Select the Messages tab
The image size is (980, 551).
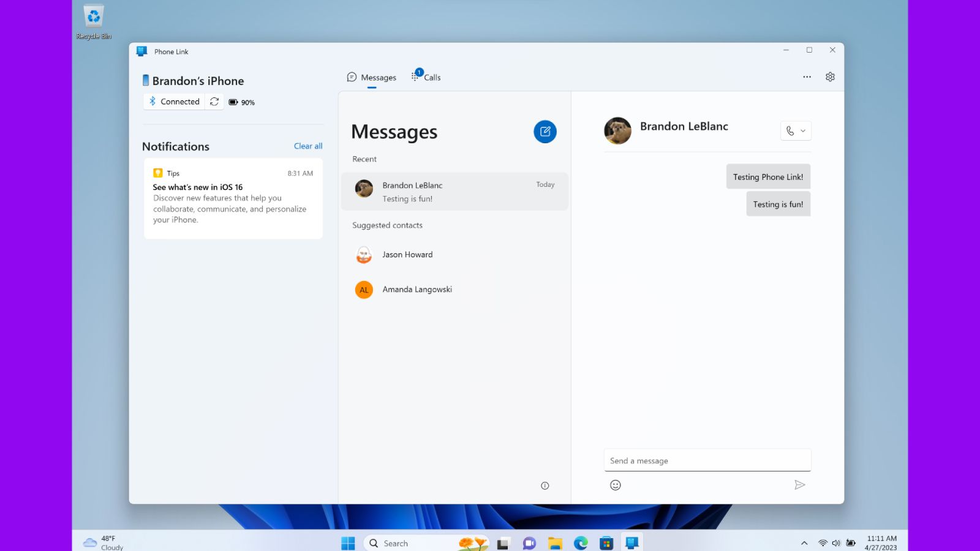[372, 77]
